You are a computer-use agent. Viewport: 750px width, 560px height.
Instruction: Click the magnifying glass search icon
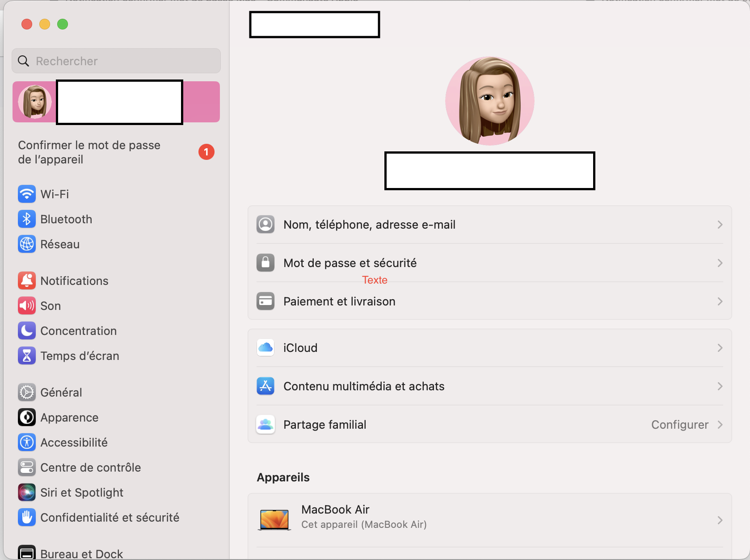point(23,61)
